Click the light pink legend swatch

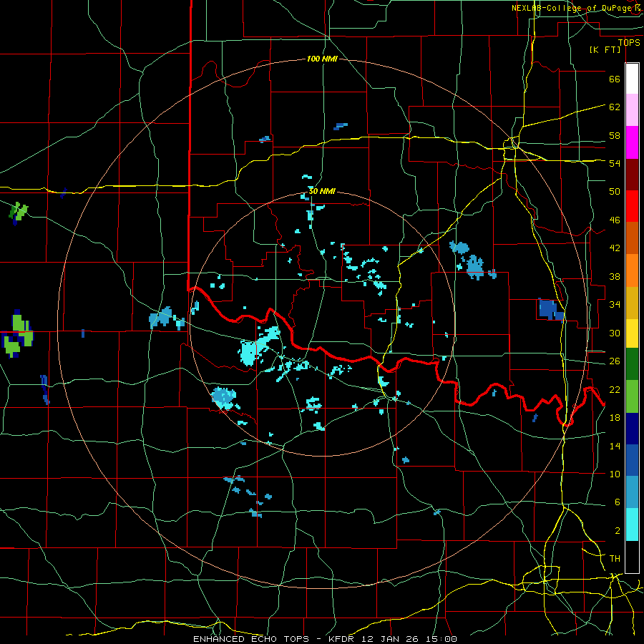pos(632,110)
